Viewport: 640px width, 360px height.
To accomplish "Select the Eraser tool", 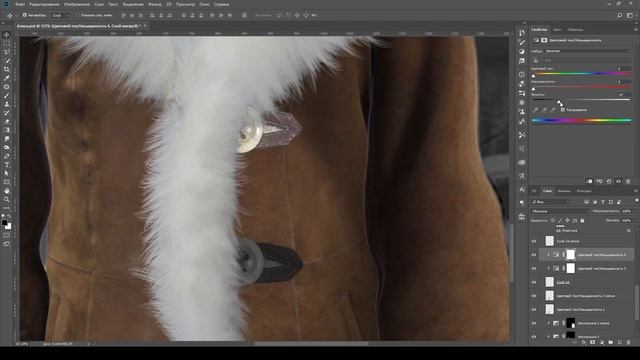I will 7,121.
